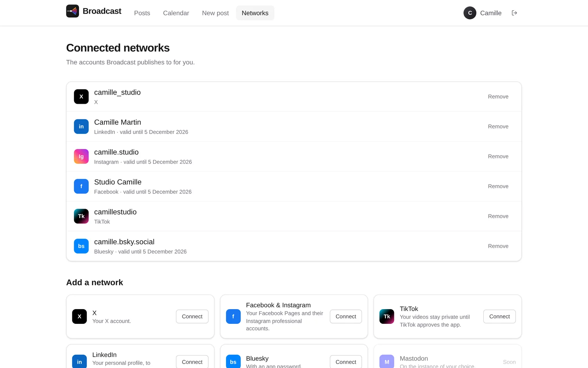Click the sign-out icon next to Camille
Image resolution: width=588 pixels, height=368 pixels.
click(x=514, y=13)
